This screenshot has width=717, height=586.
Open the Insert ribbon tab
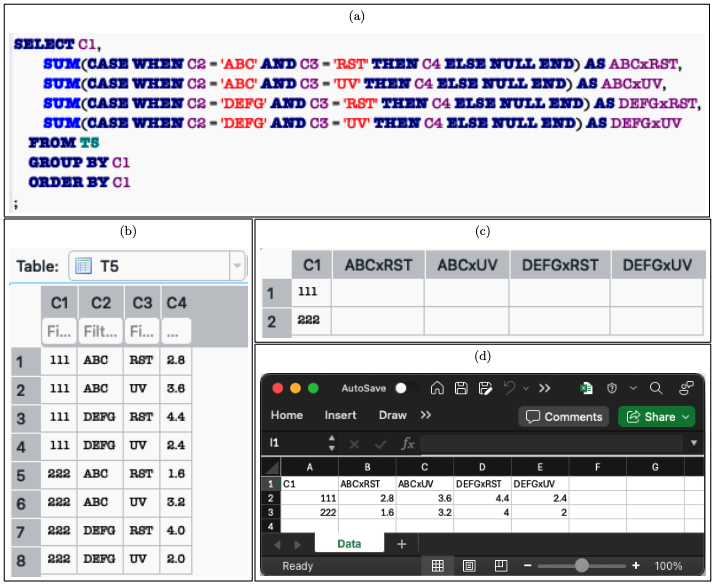[x=340, y=415]
